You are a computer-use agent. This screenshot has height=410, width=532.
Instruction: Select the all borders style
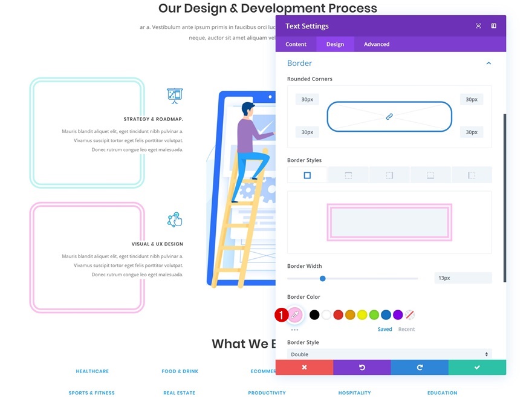pyautogui.click(x=307, y=175)
